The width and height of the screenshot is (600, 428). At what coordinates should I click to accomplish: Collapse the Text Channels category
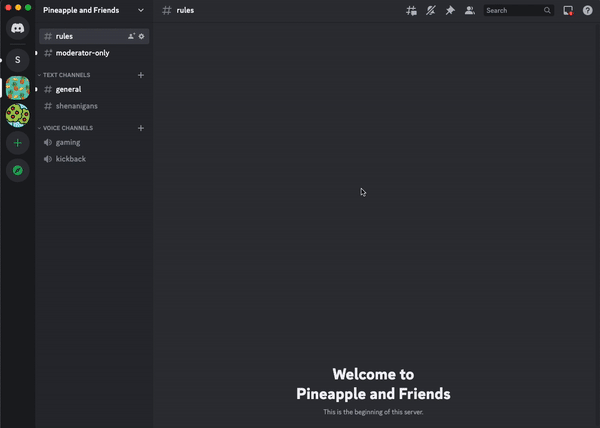[64, 75]
